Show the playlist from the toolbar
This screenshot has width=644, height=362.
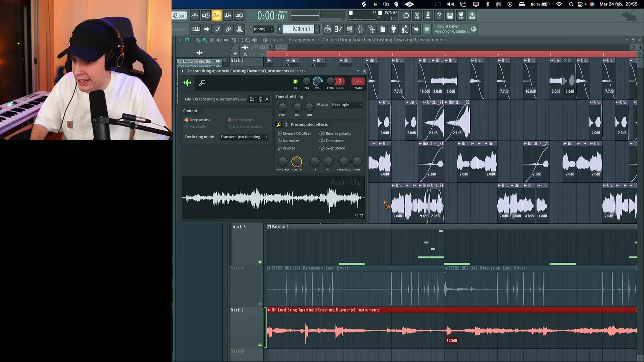point(327,29)
